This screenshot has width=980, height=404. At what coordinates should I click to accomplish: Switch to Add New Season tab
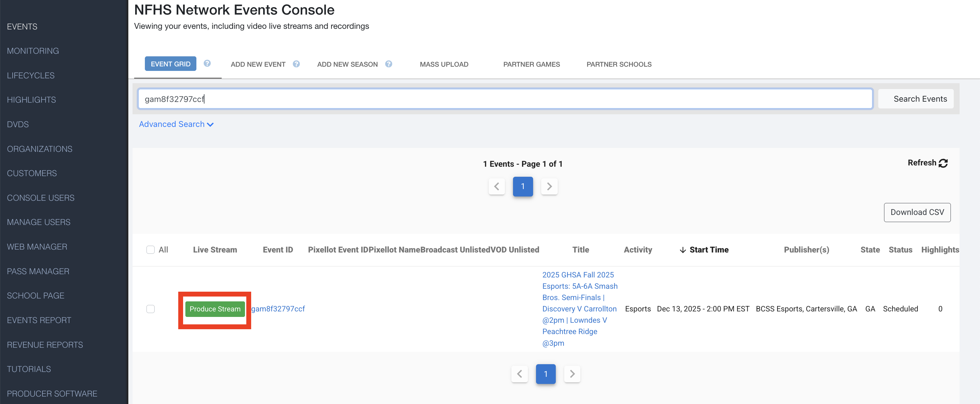[347, 64]
